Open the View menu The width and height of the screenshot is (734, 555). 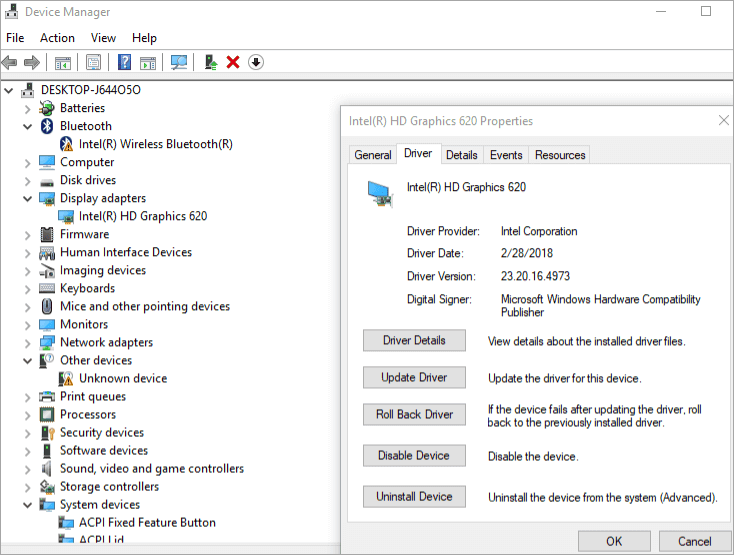pos(103,38)
